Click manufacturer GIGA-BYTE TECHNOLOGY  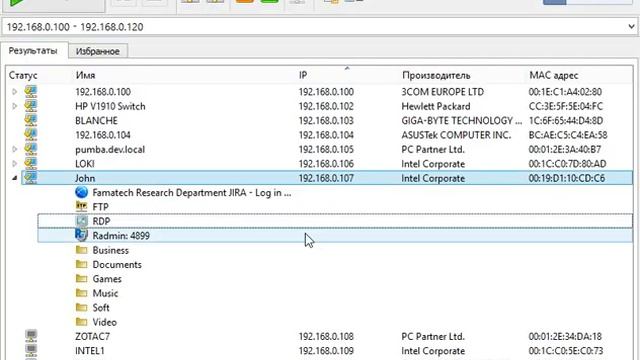click(461, 121)
